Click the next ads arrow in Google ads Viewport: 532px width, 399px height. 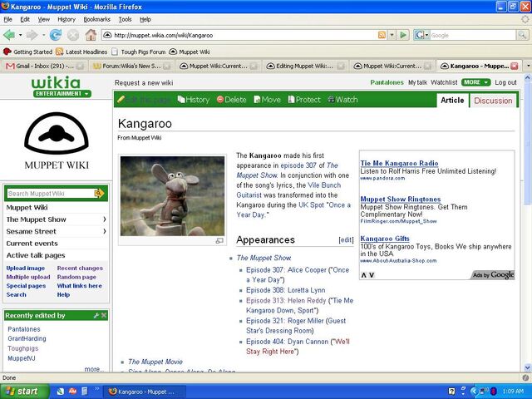coord(372,275)
